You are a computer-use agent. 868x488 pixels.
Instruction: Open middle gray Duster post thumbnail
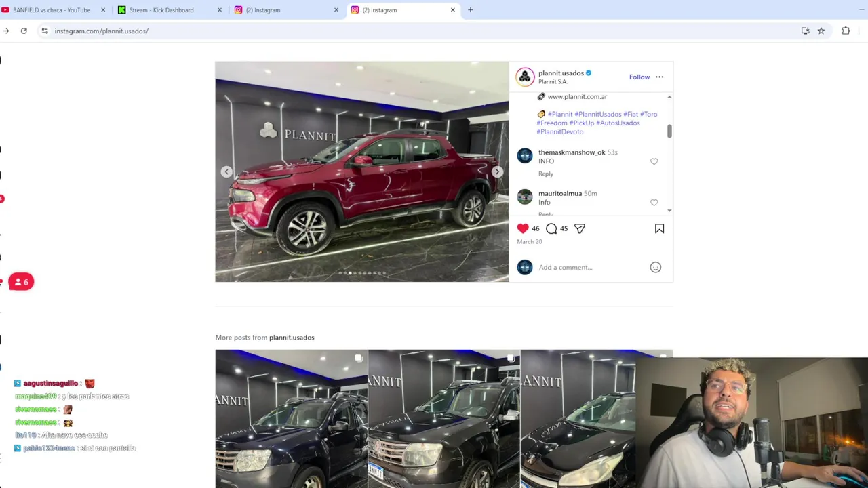coord(443,418)
